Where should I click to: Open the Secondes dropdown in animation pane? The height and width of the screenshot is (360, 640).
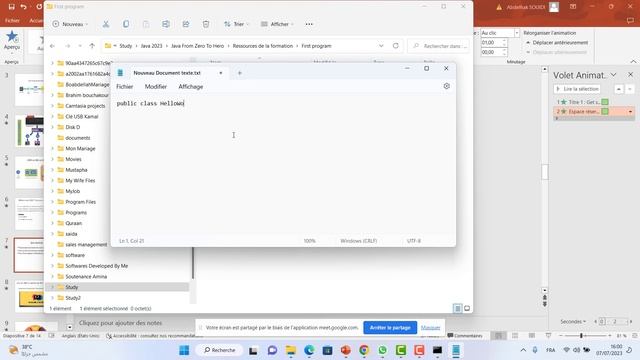(573, 322)
